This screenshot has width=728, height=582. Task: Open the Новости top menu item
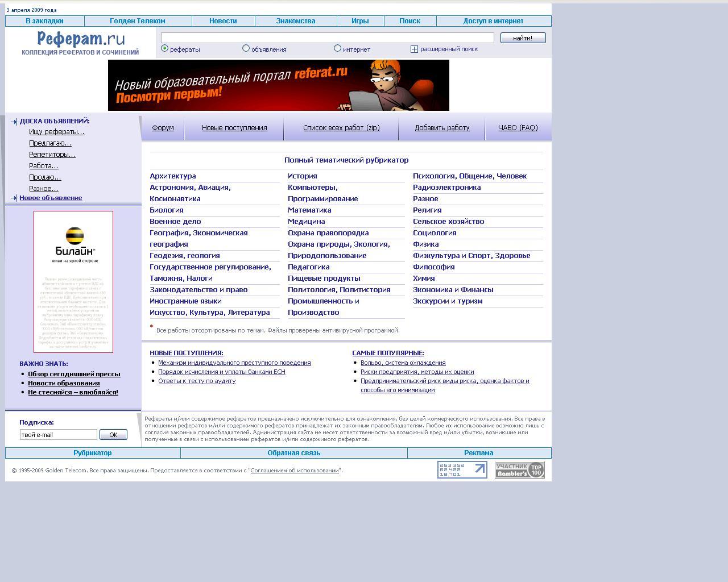(223, 21)
